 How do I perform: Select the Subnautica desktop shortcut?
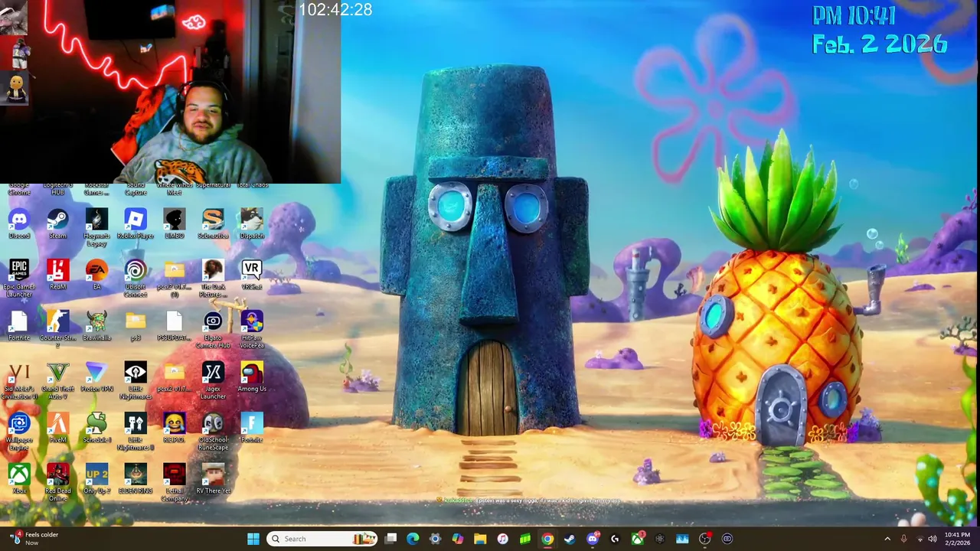[x=213, y=224]
